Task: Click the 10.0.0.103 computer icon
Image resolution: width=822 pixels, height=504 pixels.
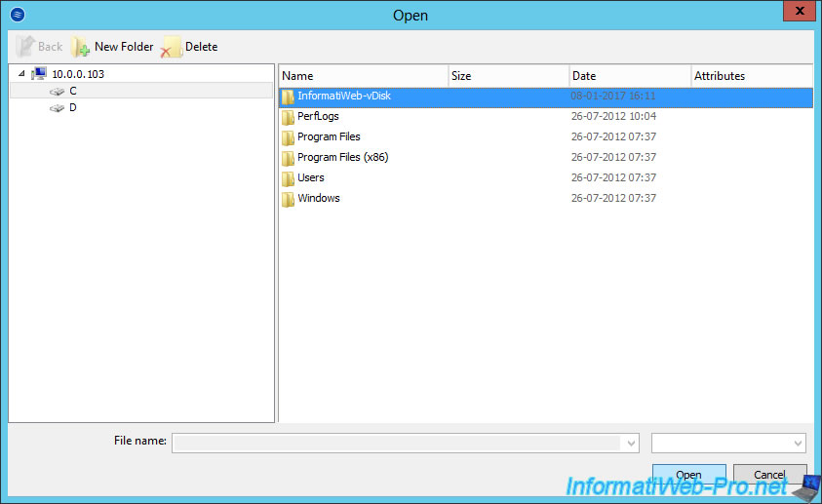Action: [39, 74]
